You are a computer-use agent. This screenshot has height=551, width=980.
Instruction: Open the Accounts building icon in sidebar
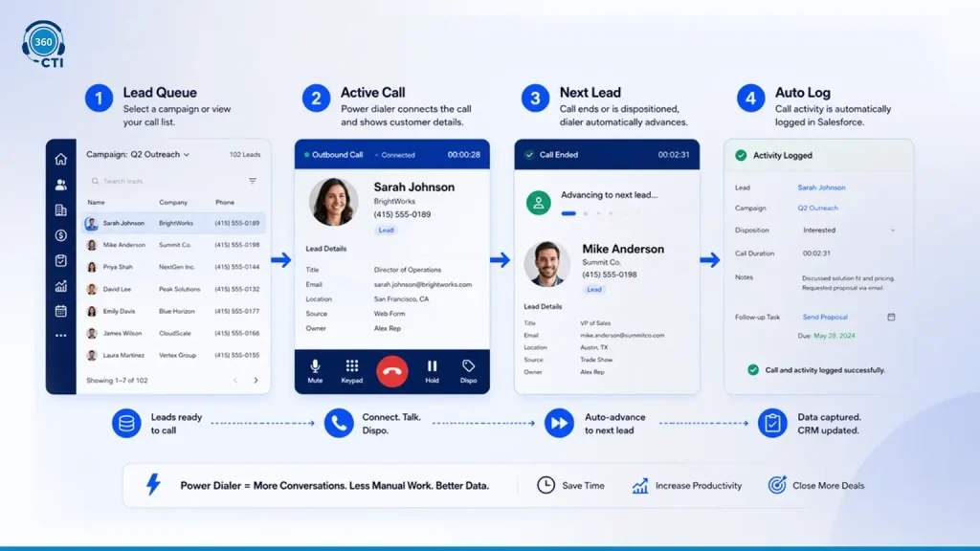pos(60,209)
